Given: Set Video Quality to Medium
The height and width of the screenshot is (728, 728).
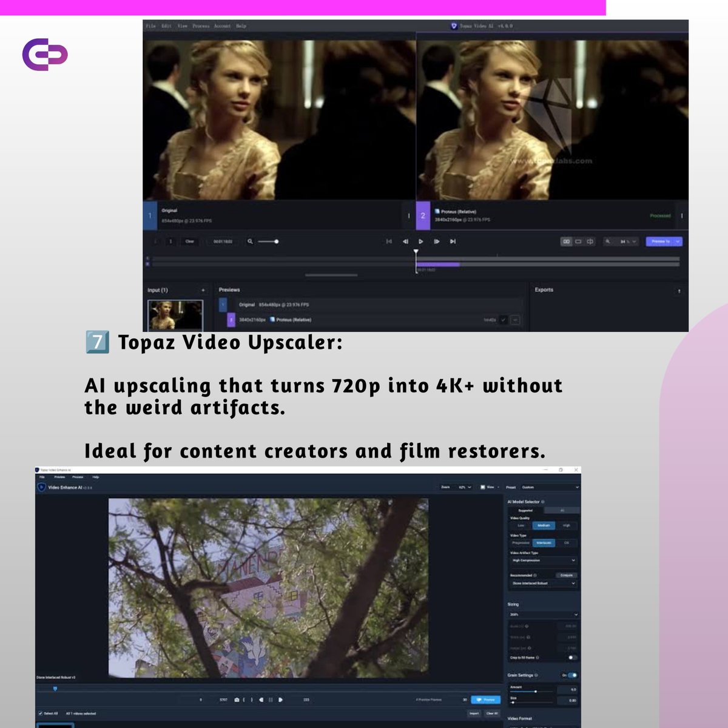Looking at the screenshot, I should (x=544, y=525).
